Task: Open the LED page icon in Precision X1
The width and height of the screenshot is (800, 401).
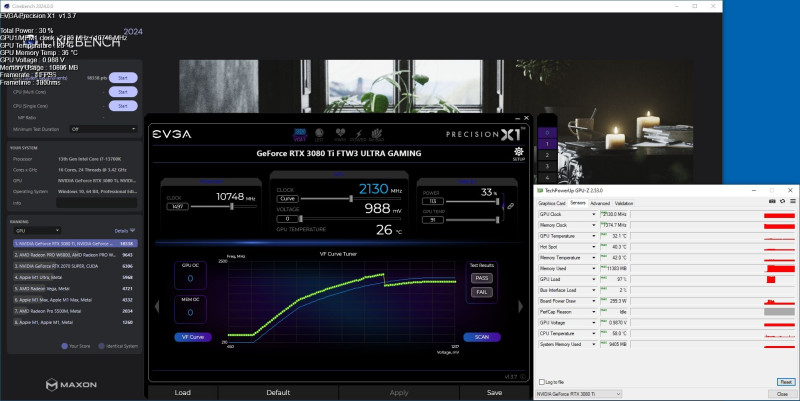Action: tap(319, 135)
